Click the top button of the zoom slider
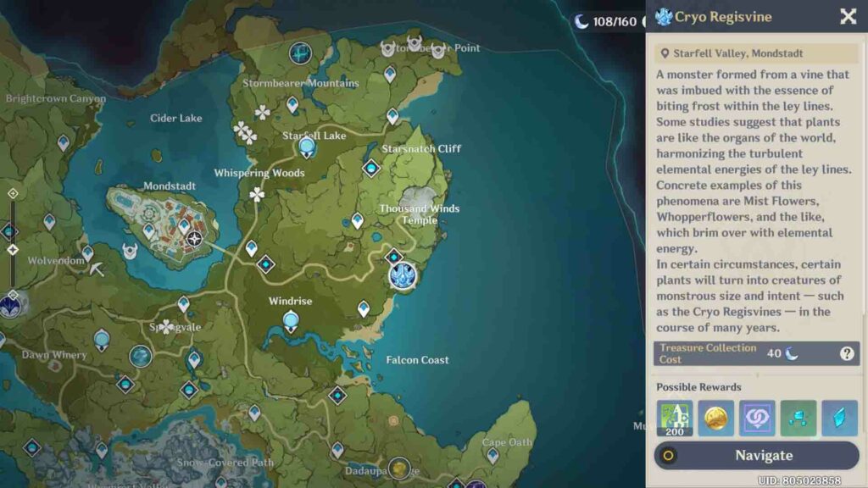Image resolution: width=868 pixels, height=488 pixels. pyautogui.click(x=12, y=193)
